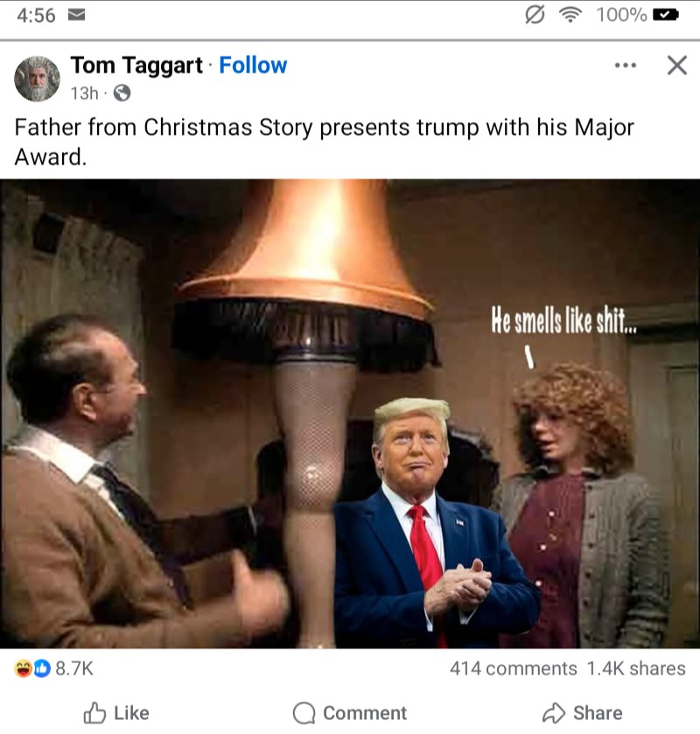This screenshot has height=734, width=700.
Task: Open the leg lamp meme image
Action: pyautogui.click(x=350, y=414)
